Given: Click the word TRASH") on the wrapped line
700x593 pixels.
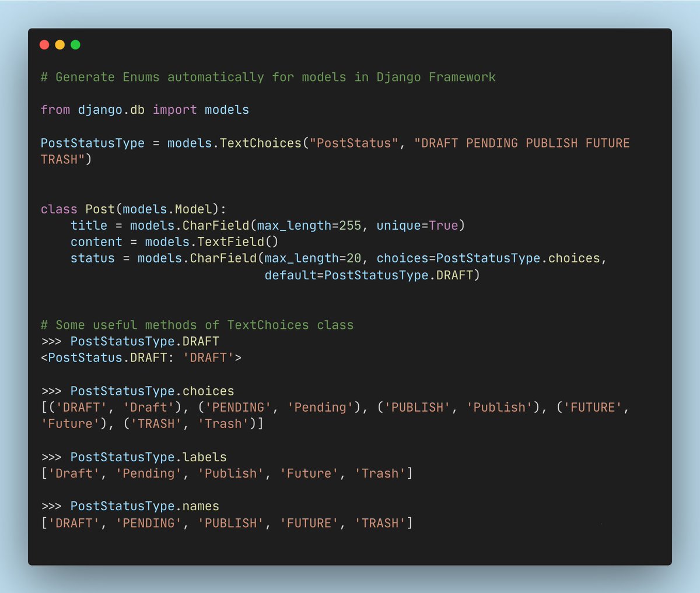Looking at the screenshot, I should (x=66, y=159).
